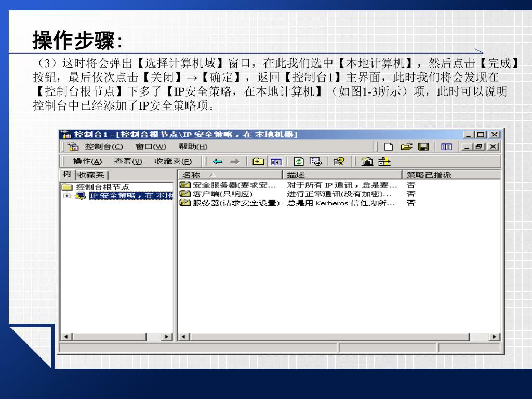
Task: Create a new console with the blank page icon
Action: (x=389, y=147)
